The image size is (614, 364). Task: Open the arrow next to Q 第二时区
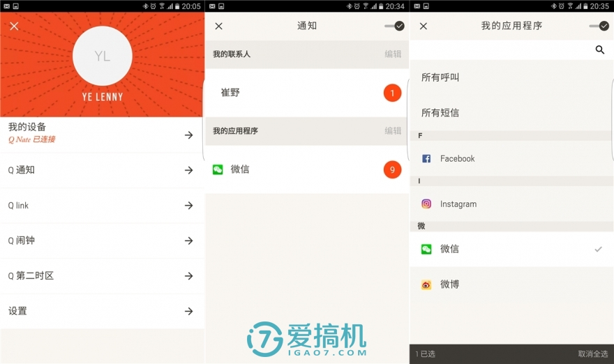click(189, 276)
